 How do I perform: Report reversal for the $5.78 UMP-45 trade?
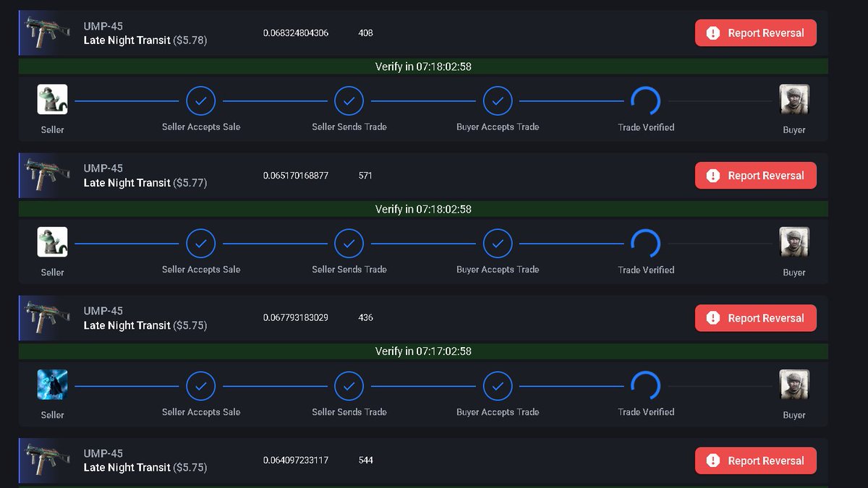point(756,33)
